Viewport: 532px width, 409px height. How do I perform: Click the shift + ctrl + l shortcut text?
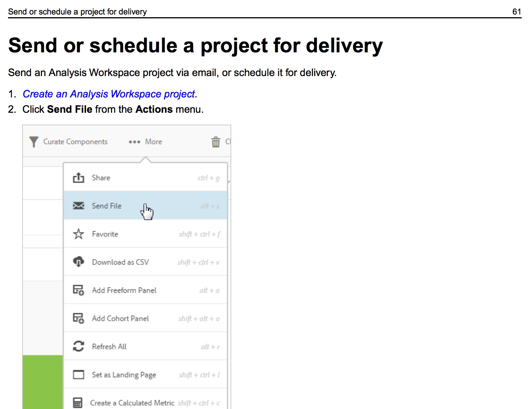199,375
